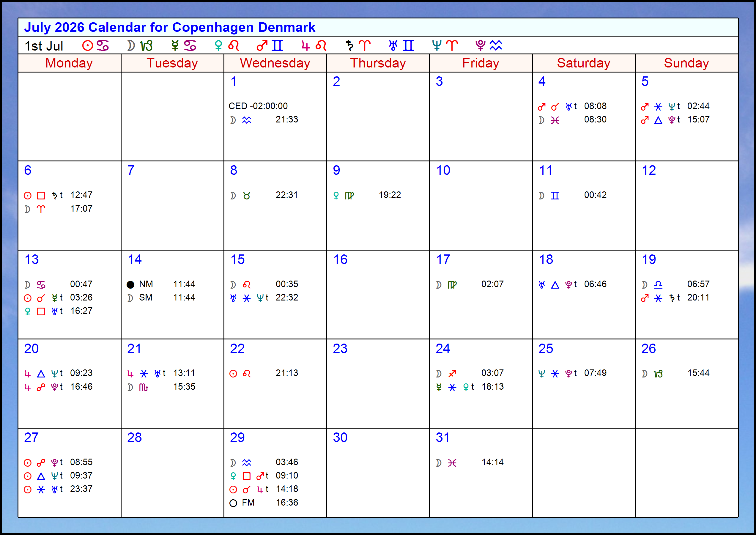The width and height of the screenshot is (756, 535).
Task: Click the trine triangle on July 18
Action: point(555,285)
